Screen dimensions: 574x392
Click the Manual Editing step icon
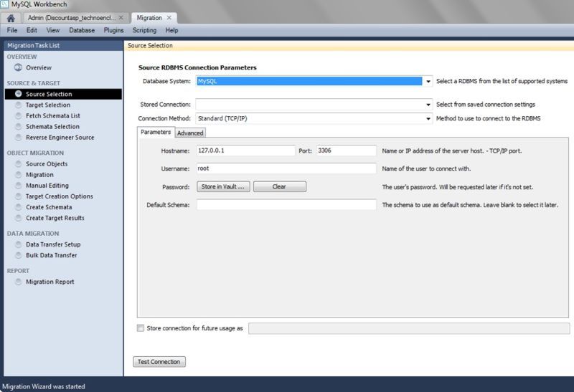(x=18, y=186)
